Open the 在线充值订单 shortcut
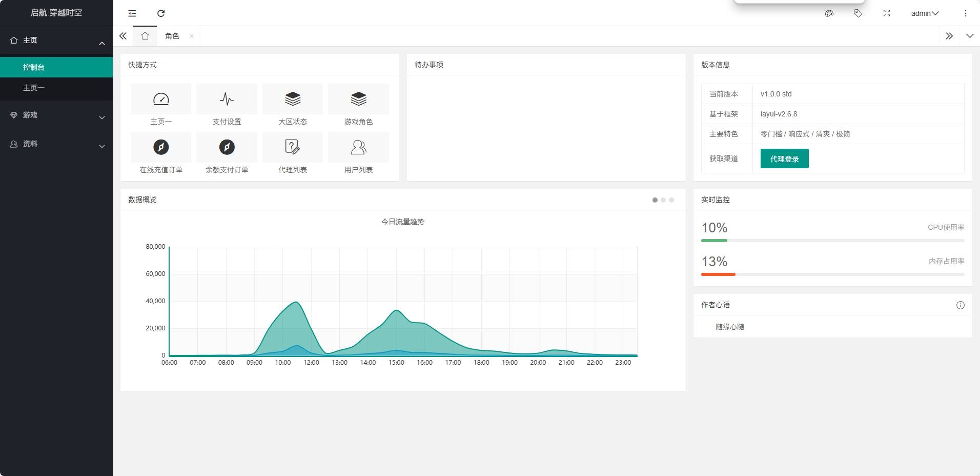 161,153
